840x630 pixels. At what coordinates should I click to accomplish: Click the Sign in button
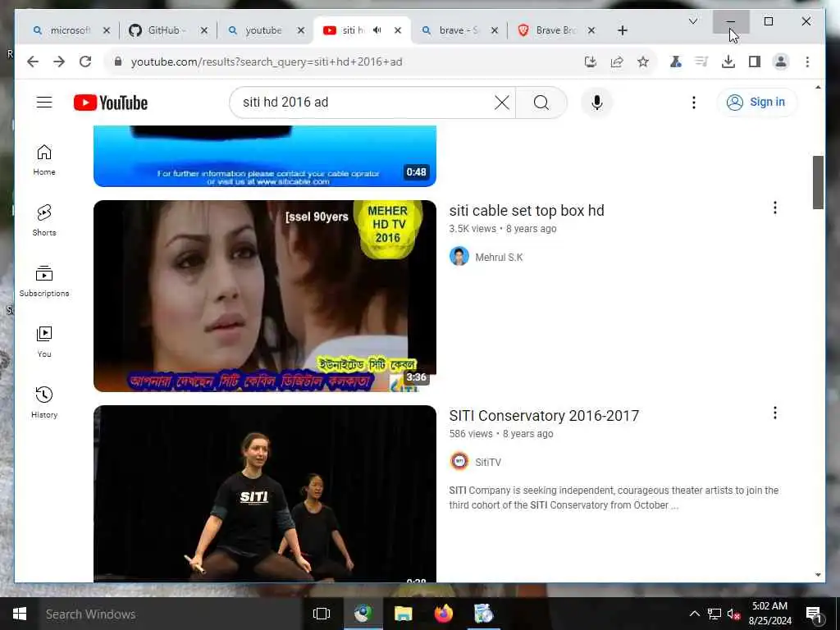tap(756, 102)
